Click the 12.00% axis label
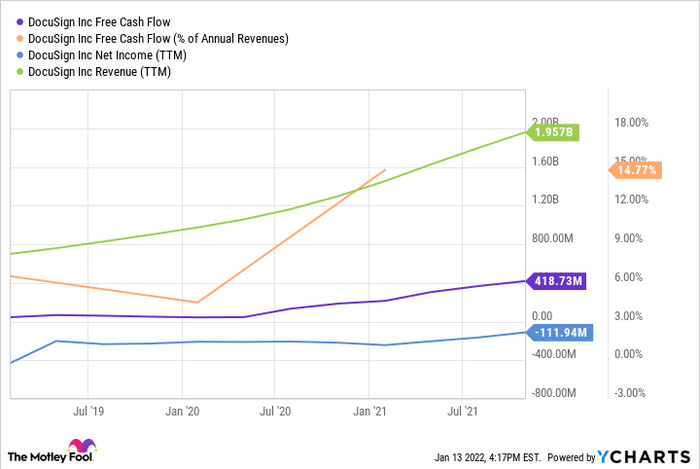The width and height of the screenshot is (700, 469). (631, 199)
